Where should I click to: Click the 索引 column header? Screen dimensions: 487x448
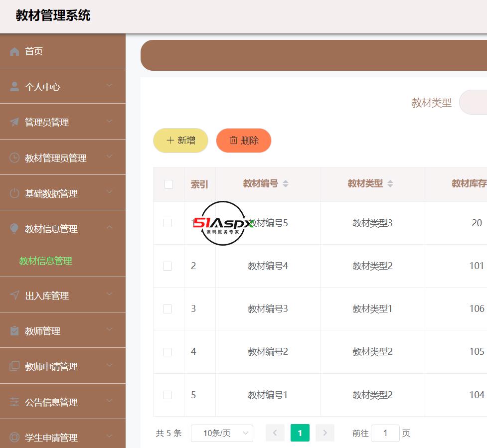click(x=199, y=184)
